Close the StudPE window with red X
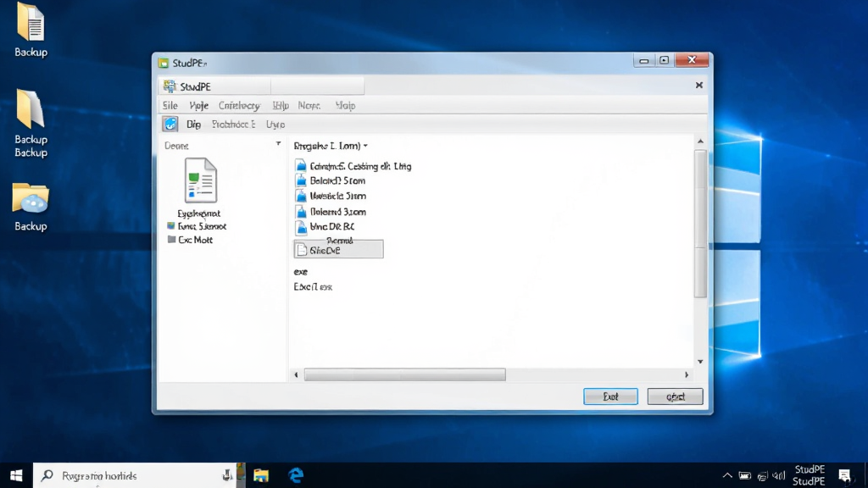 pos(692,60)
